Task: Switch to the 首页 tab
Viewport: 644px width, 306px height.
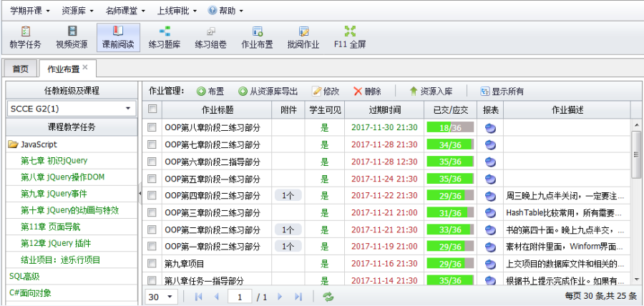Action: (x=20, y=69)
